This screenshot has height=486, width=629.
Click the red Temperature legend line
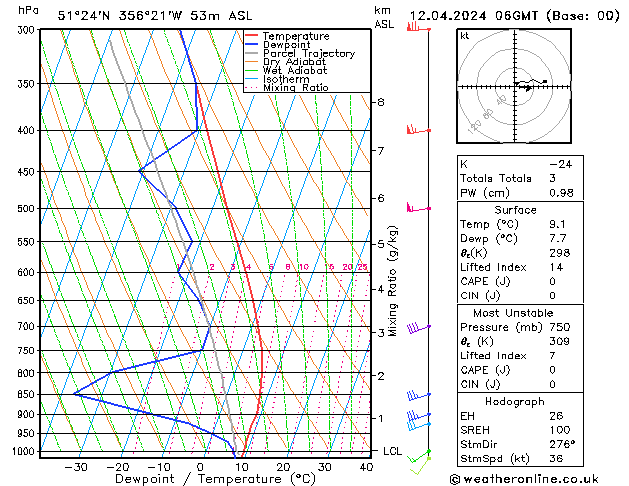[x=252, y=36]
